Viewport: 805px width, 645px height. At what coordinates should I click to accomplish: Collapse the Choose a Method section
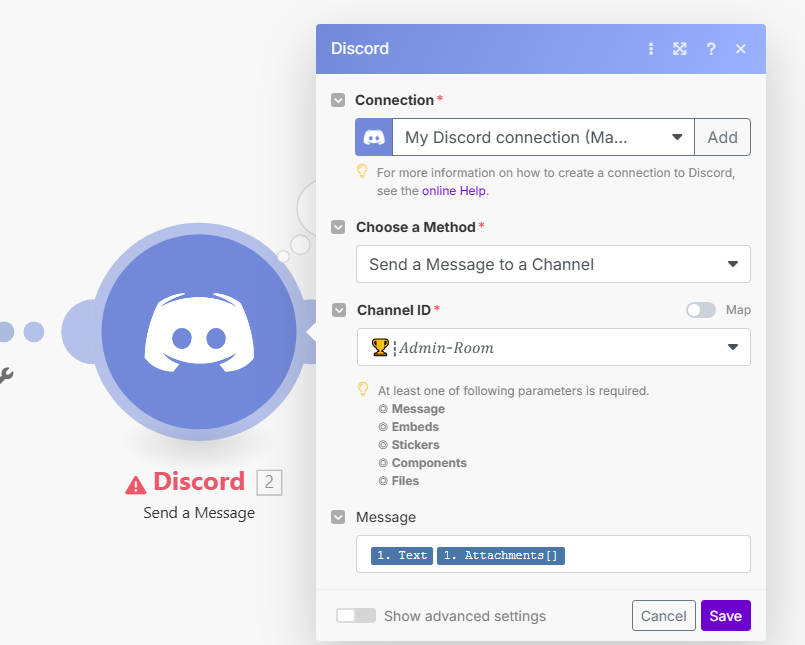[x=338, y=227]
